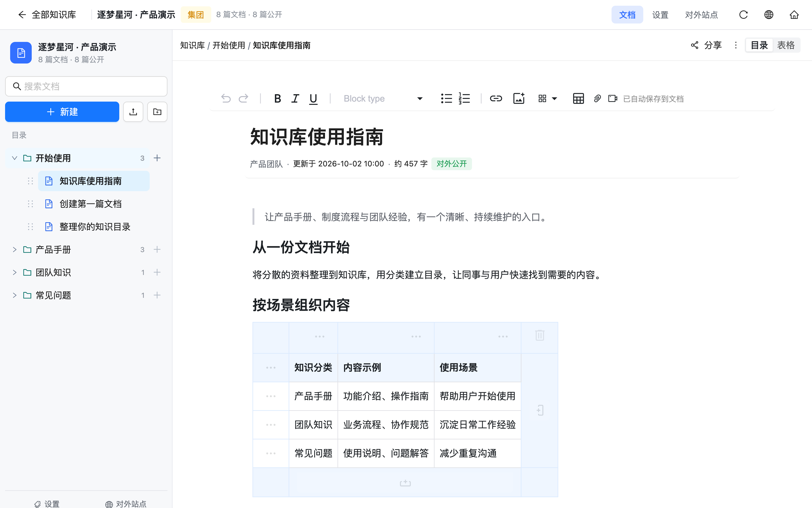Insert image using add-image icon
This screenshot has width=812, height=508.
(x=519, y=98)
